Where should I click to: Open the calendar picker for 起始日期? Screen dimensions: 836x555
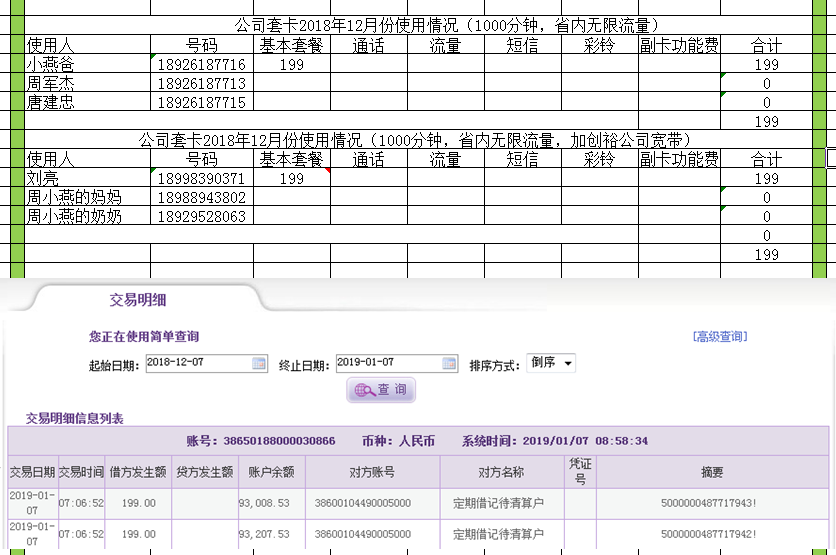click(x=259, y=363)
